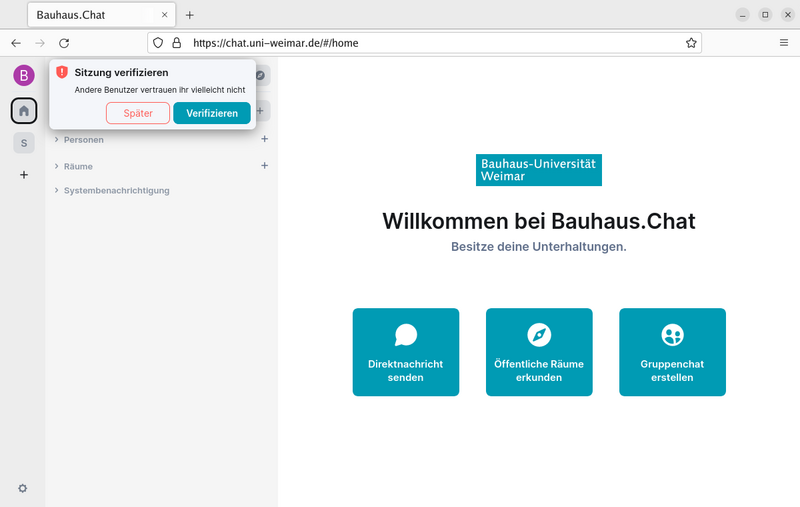
Task: Click the red shield warning icon
Action: pos(62,72)
